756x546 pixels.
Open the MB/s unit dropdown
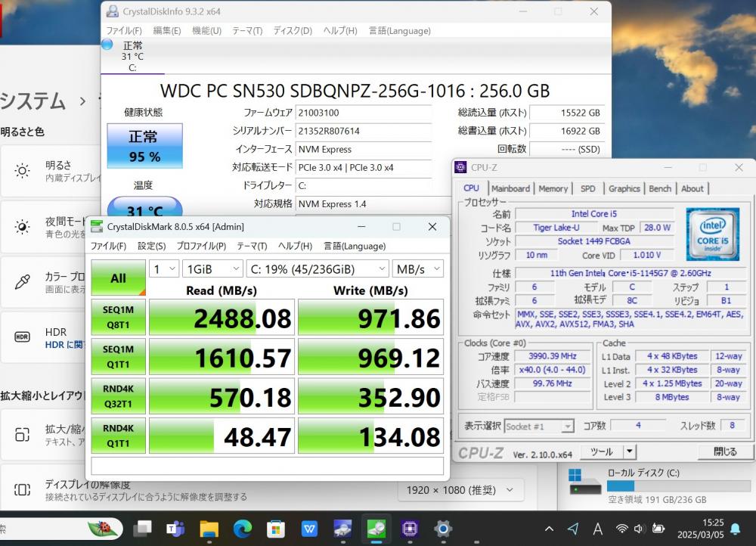click(x=417, y=268)
